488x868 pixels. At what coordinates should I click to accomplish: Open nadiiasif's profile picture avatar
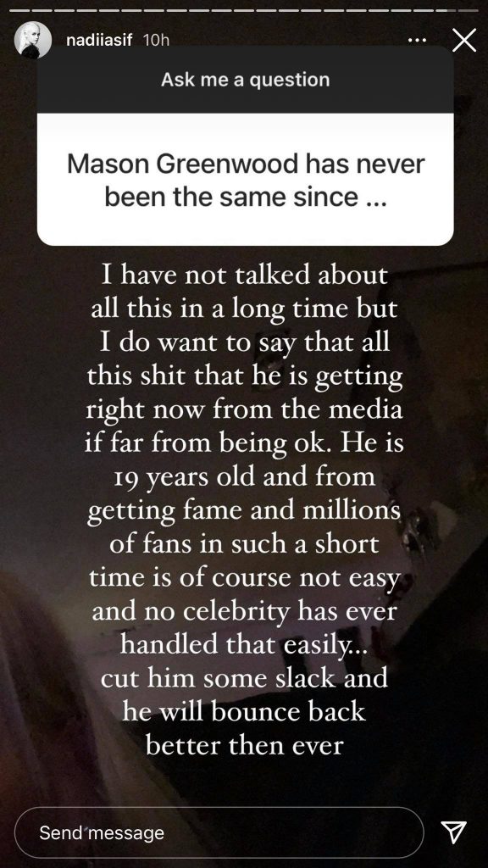point(34,41)
